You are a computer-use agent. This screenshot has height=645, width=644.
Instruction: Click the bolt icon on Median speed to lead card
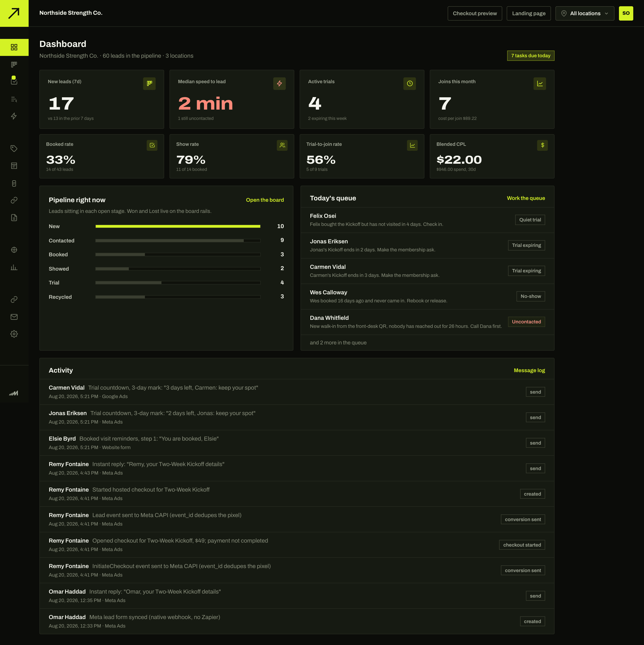280,83
